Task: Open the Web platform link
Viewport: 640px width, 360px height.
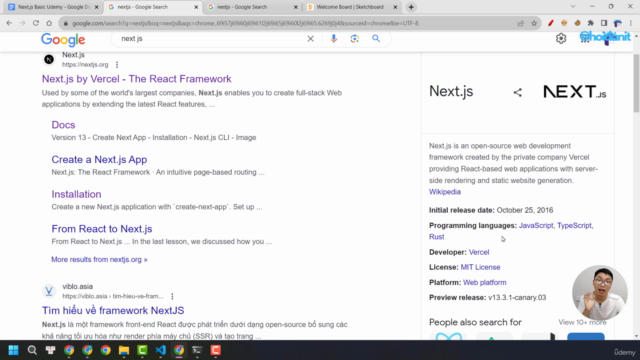Action: [484, 282]
